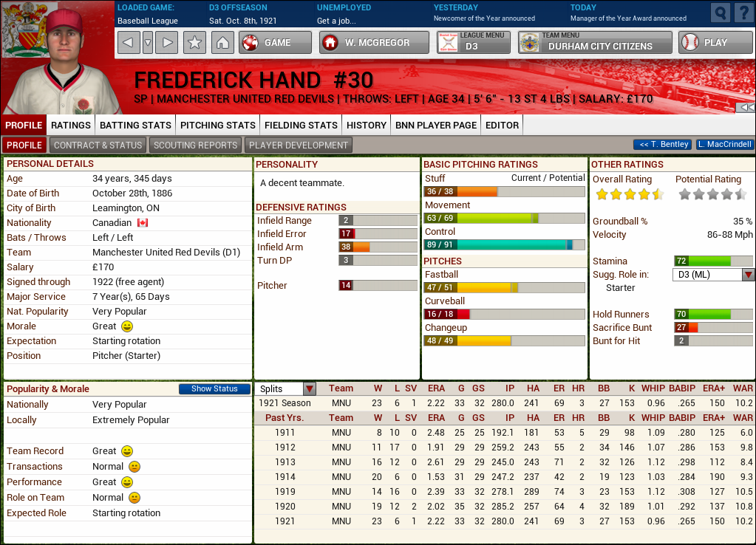Switch to the RATINGS tab
756x545 pixels.
(x=71, y=126)
